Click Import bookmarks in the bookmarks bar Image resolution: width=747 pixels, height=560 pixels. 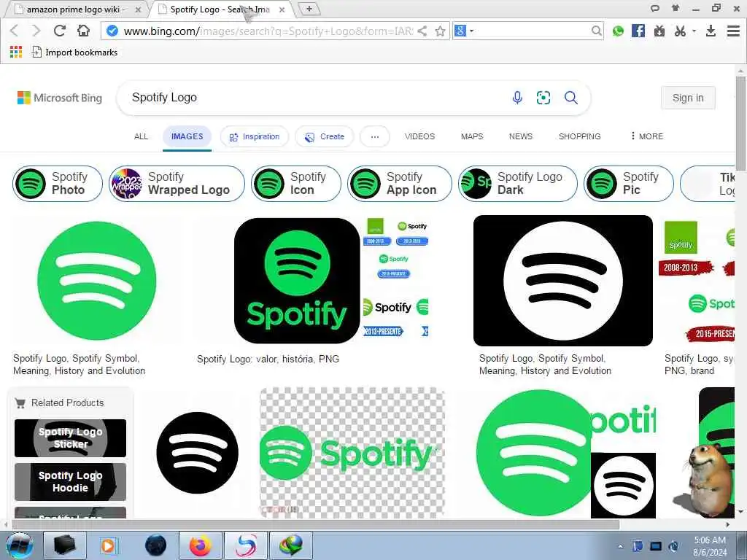pyautogui.click(x=74, y=52)
